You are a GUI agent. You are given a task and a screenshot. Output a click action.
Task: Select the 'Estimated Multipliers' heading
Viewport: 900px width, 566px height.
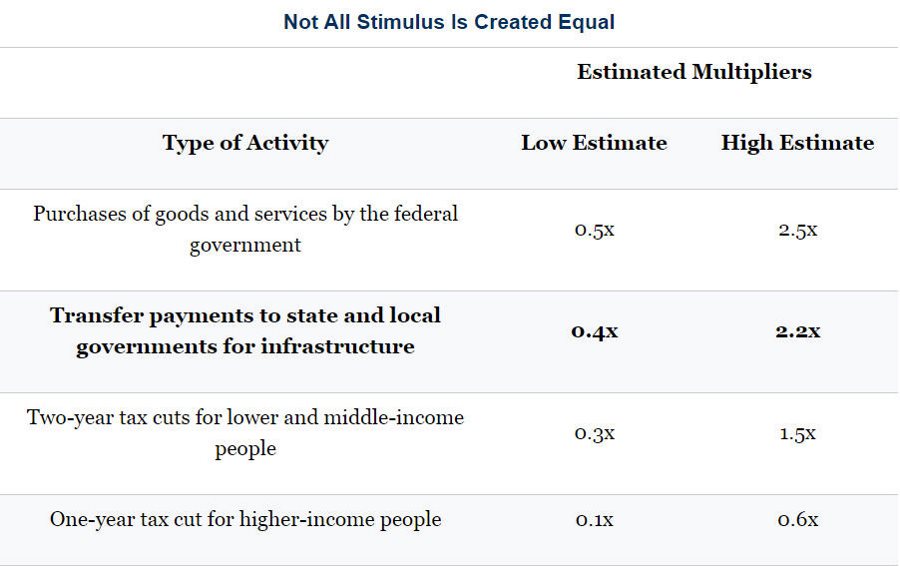[x=694, y=72]
